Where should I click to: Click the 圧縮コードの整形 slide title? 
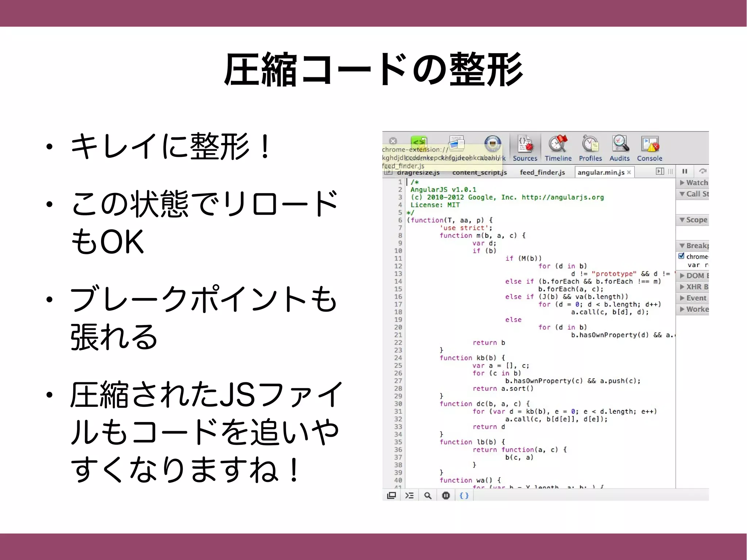tap(374, 69)
